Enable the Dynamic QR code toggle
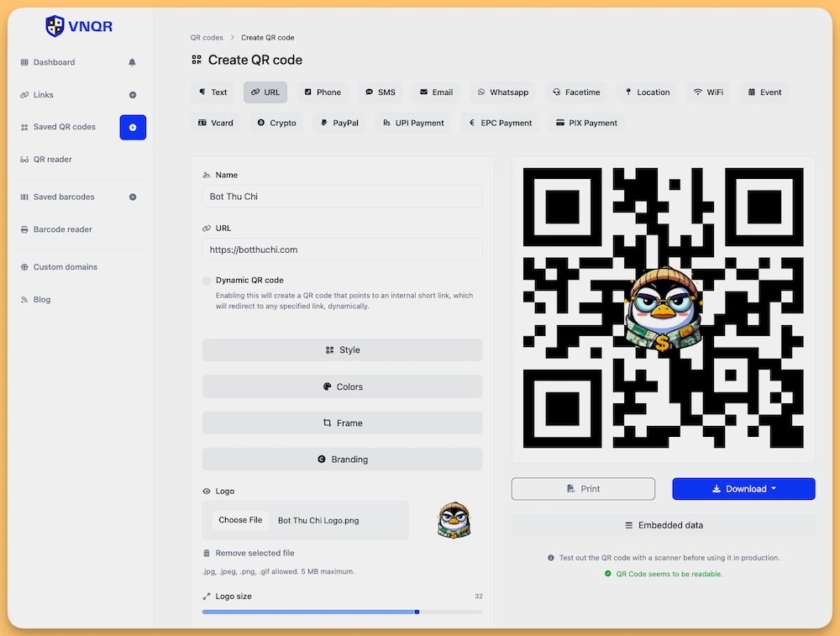Screen dimensions: 840x636 (x=207, y=281)
